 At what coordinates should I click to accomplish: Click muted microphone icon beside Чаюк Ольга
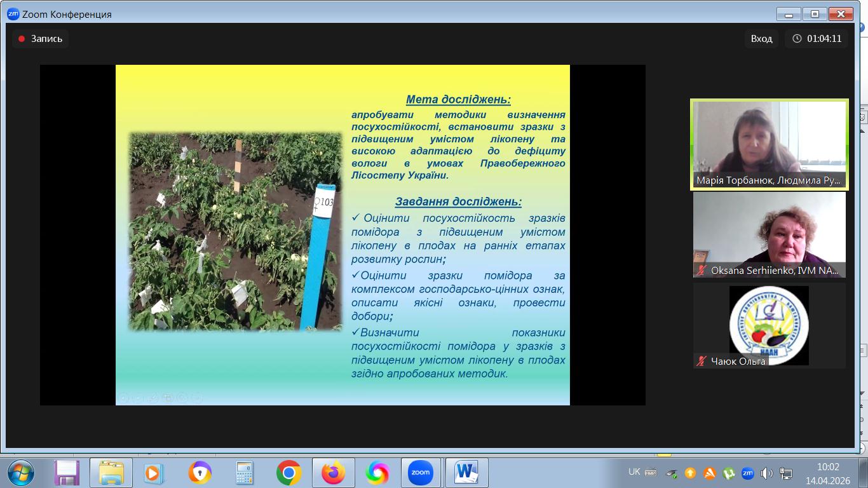(702, 361)
